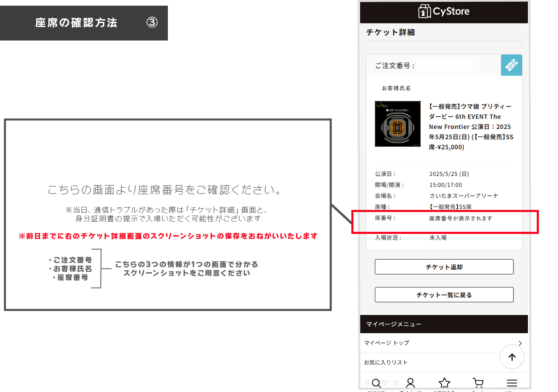This screenshot has height=392, width=558.
Task: Click the date value 2025/5/25 (日)
Action: [x=449, y=174]
